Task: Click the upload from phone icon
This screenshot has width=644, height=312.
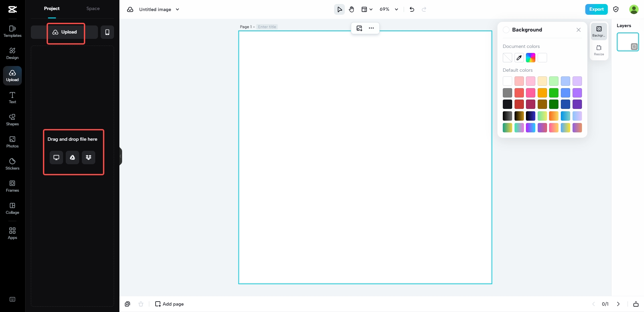Action: point(107,32)
